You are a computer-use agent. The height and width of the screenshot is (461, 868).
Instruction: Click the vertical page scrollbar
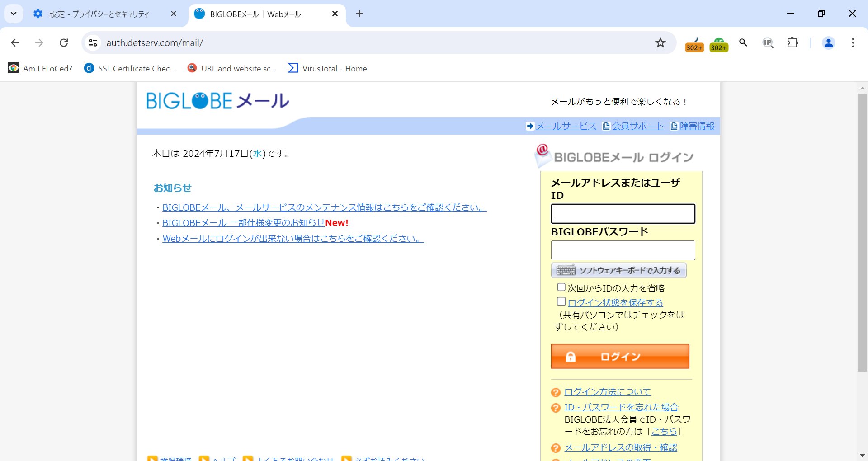[x=862, y=233]
